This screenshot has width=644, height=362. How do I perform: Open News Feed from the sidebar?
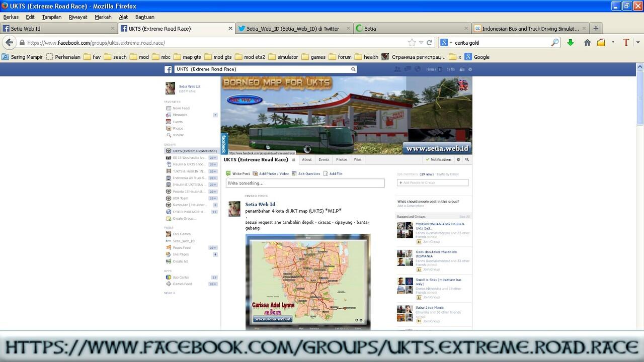tap(181, 108)
